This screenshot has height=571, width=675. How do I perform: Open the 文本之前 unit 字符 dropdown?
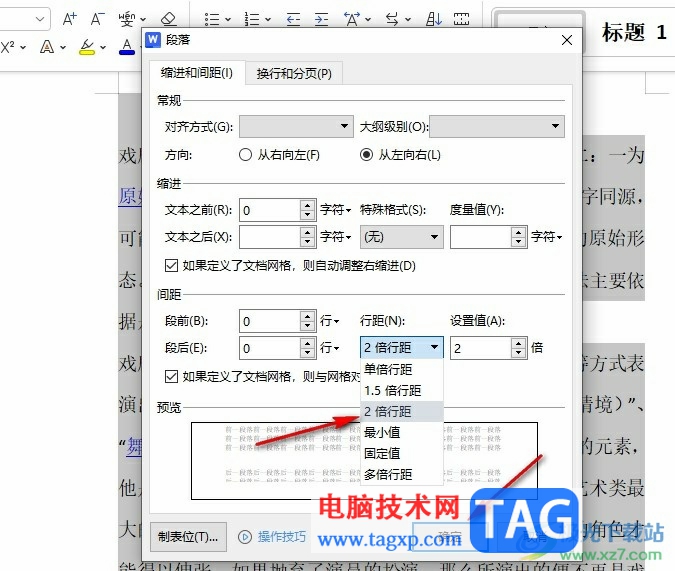pos(335,210)
